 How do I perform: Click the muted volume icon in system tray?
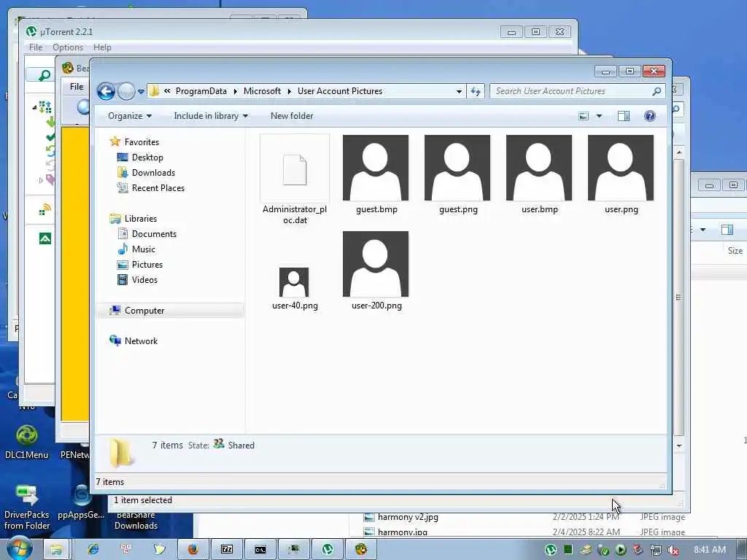pos(673,550)
